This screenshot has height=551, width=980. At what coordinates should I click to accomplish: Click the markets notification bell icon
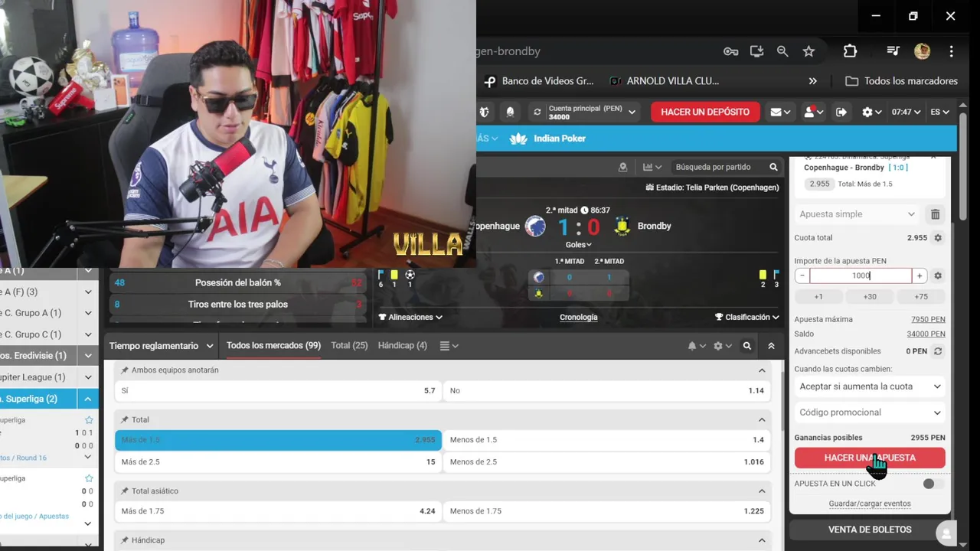point(695,346)
